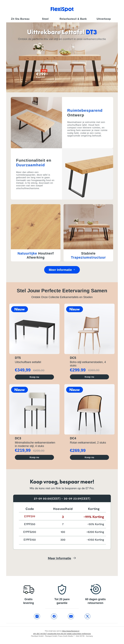Open the DT3 hero banner image
Viewport: 124px width, 644px height.
(x=62, y=57)
